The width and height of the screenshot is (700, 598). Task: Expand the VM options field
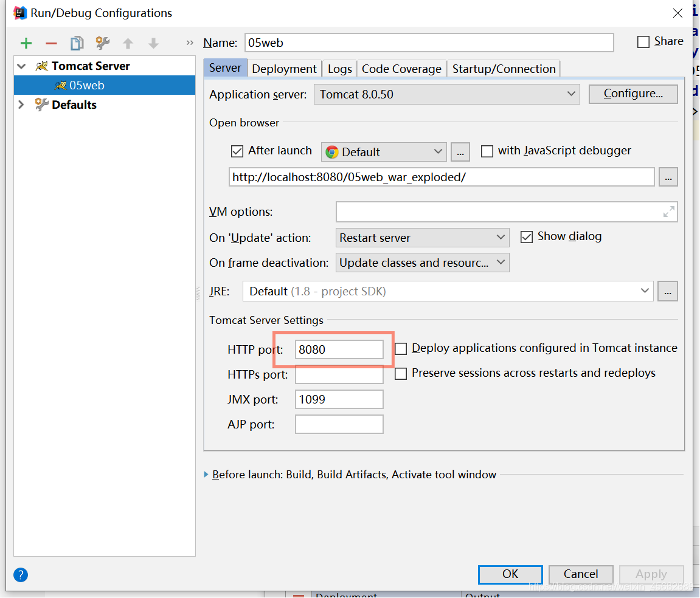668,211
